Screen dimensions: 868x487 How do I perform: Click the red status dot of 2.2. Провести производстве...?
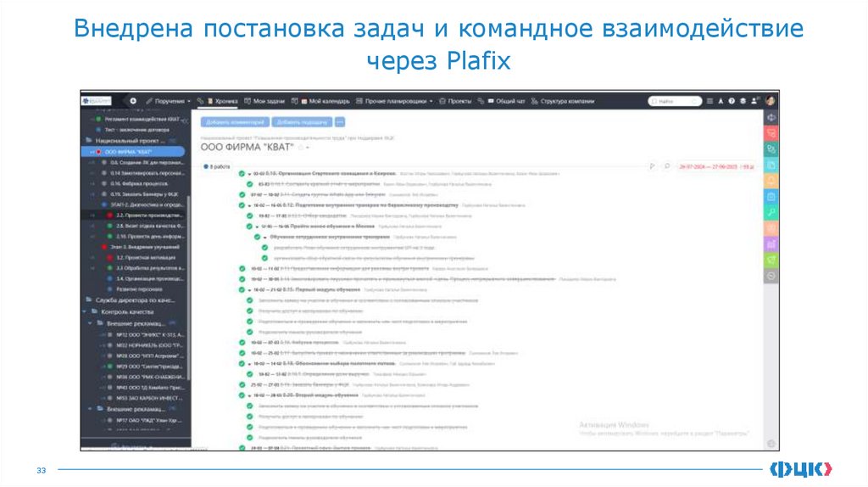coord(109,215)
